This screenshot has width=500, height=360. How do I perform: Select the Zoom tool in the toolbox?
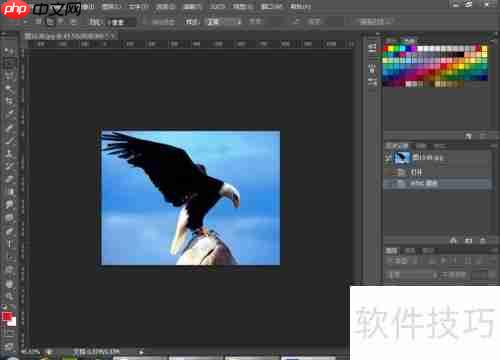point(9,296)
